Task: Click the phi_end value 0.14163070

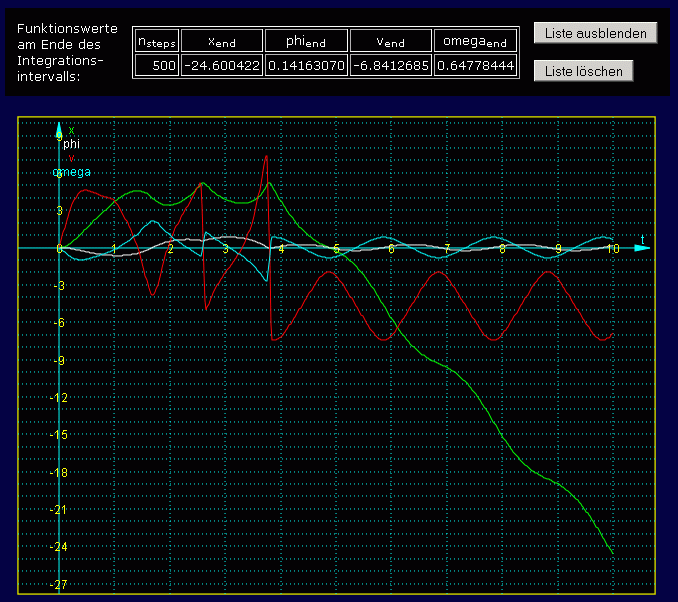Action: [307, 66]
